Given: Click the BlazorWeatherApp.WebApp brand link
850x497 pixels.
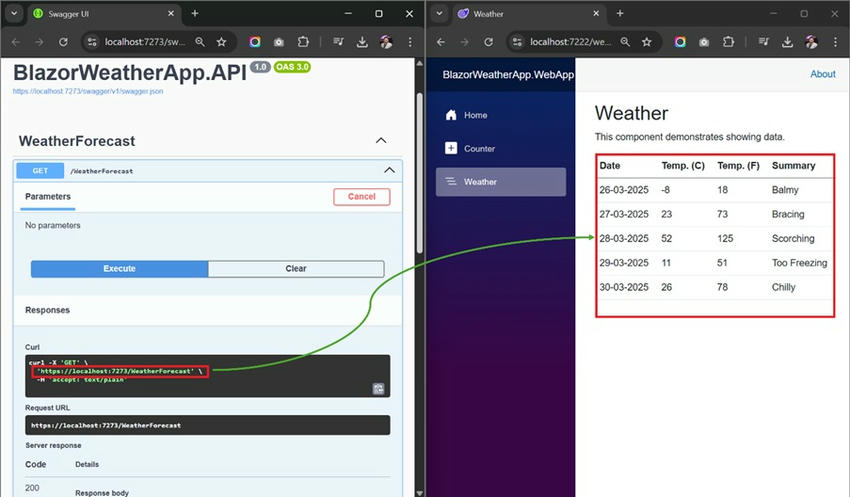Looking at the screenshot, I should (508, 75).
